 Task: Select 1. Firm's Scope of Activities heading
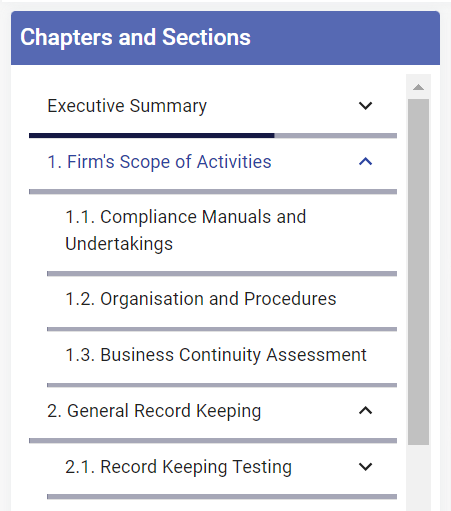[x=159, y=162]
